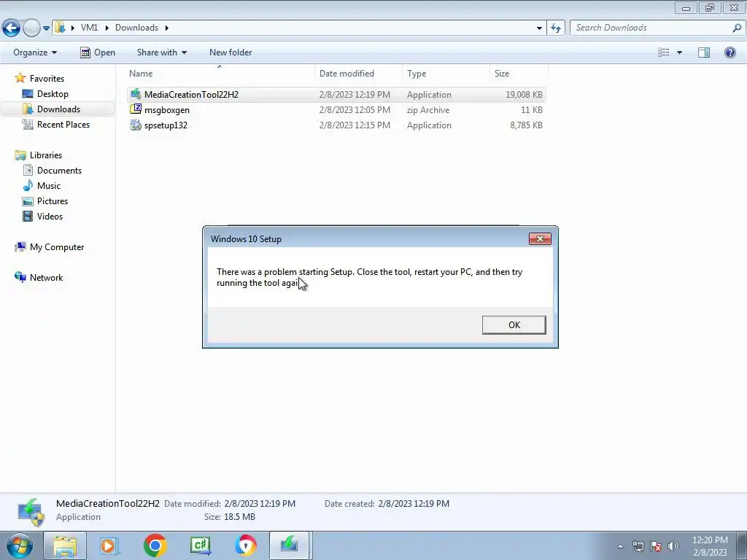The image size is (747, 560).
Task: Click the spsetup132 file name
Action: tap(166, 125)
